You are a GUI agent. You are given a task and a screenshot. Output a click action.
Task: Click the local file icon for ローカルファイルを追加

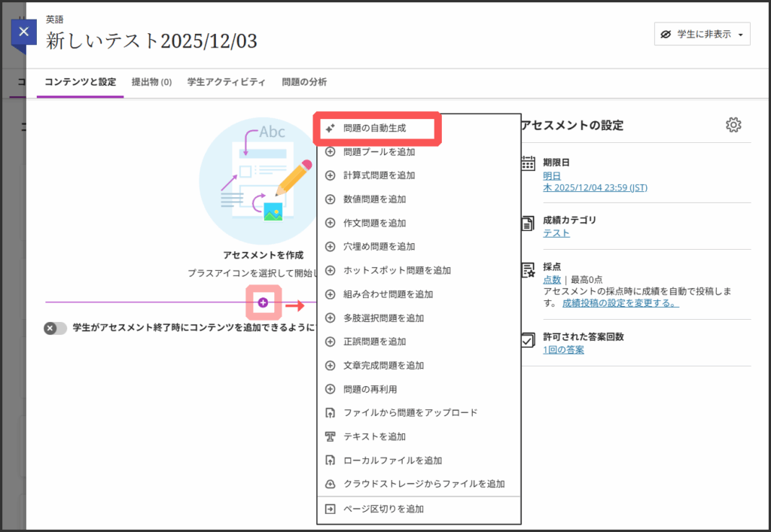click(330, 461)
